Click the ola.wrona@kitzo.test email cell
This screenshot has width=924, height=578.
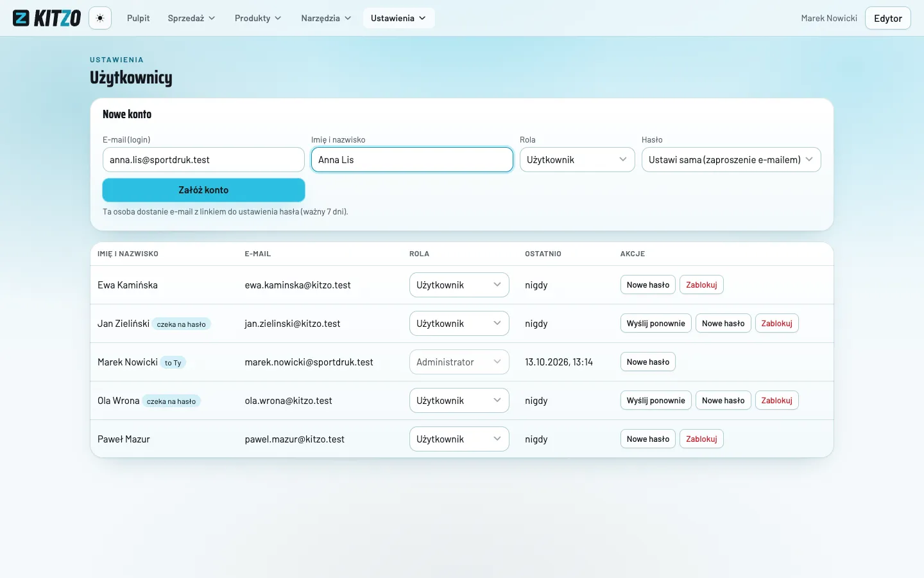point(289,401)
